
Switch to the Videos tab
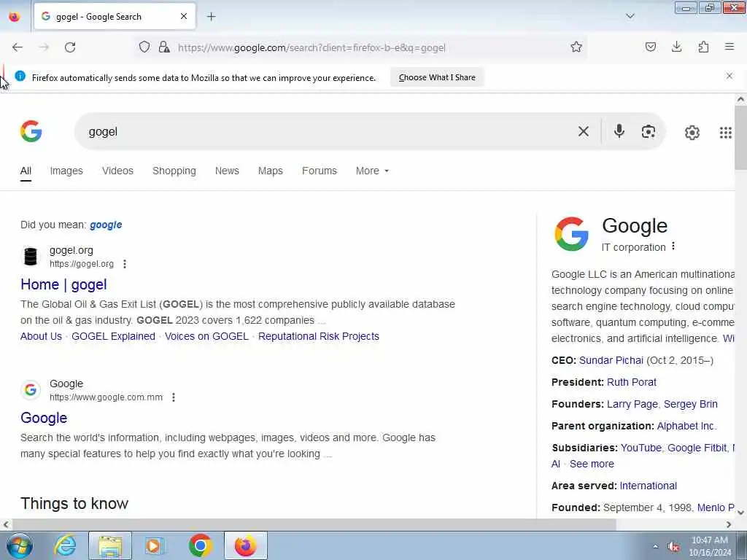tap(117, 171)
